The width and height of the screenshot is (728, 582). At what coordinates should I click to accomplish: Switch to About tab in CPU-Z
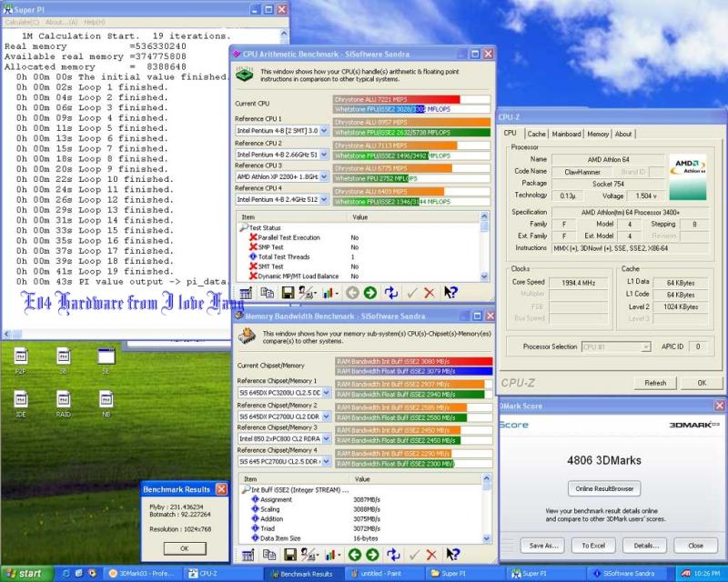623,134
